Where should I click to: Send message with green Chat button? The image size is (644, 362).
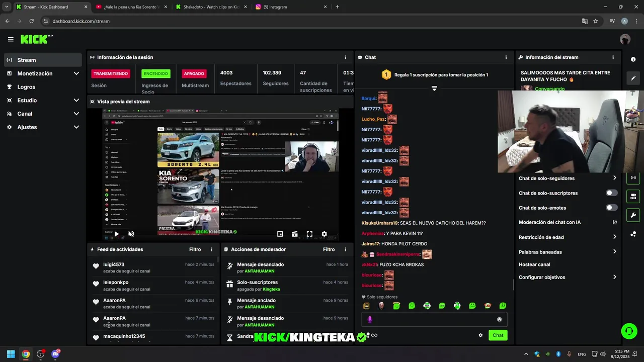point(498,335)
